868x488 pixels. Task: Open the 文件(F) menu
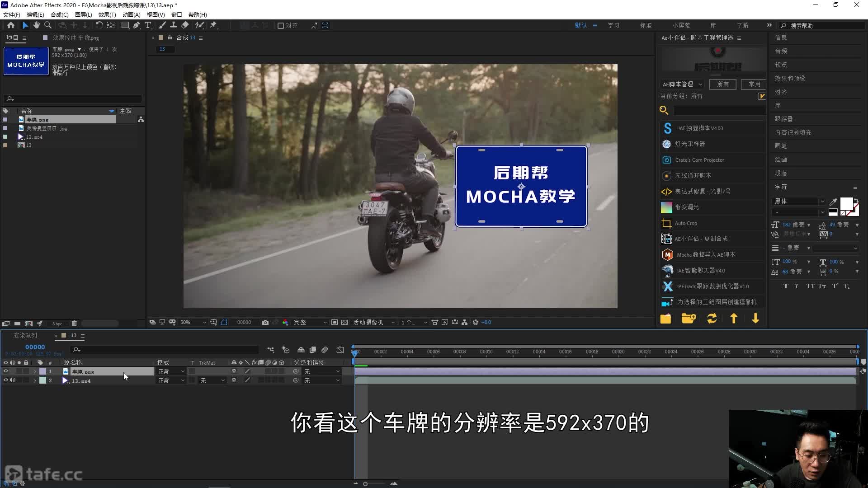click(12, 15)
